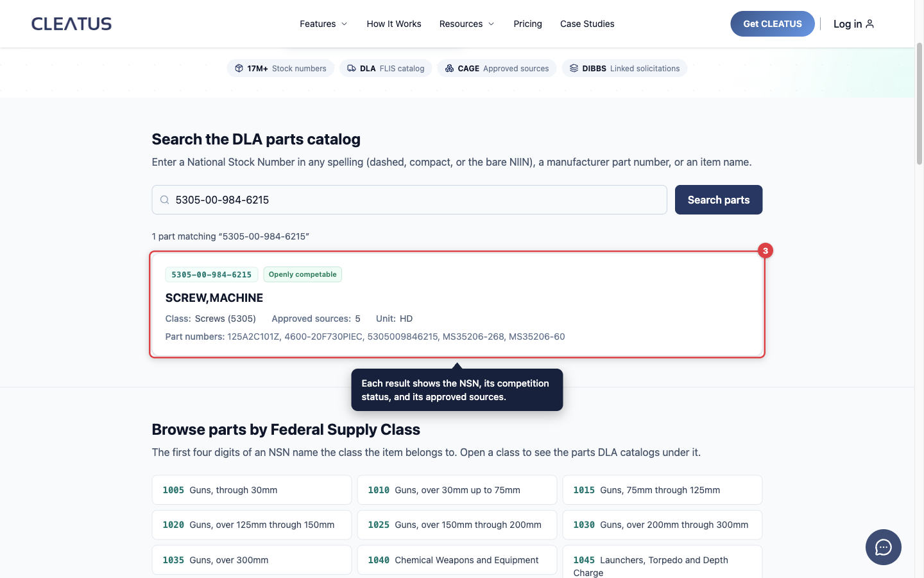Open class 1015 Guns, 75mm through 125mm

[662, 490]
